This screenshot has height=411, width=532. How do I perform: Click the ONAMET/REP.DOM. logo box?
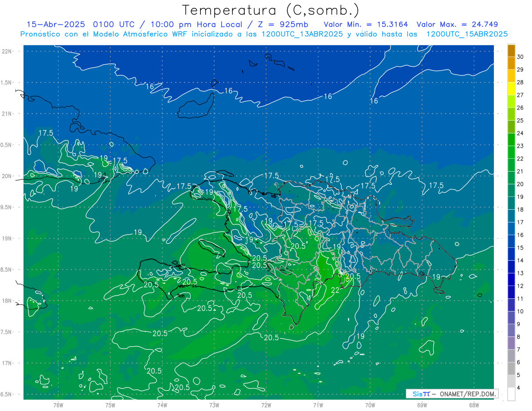[452, 394]
